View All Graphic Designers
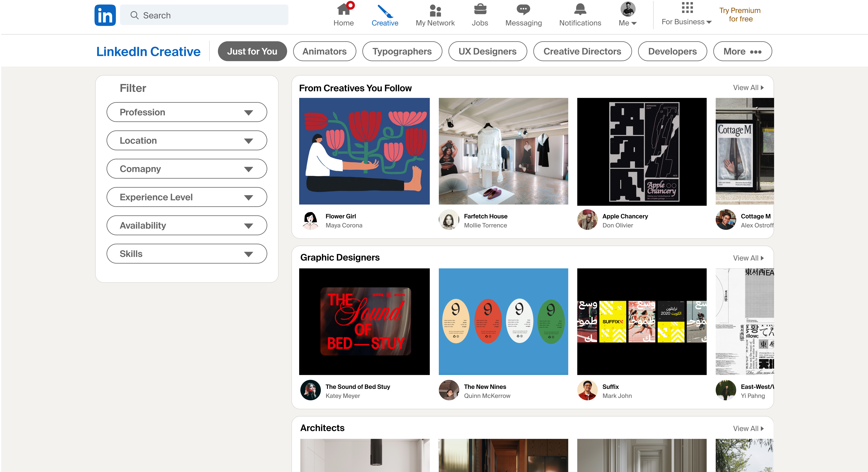 pyautogui.click(x=748, y=258)
